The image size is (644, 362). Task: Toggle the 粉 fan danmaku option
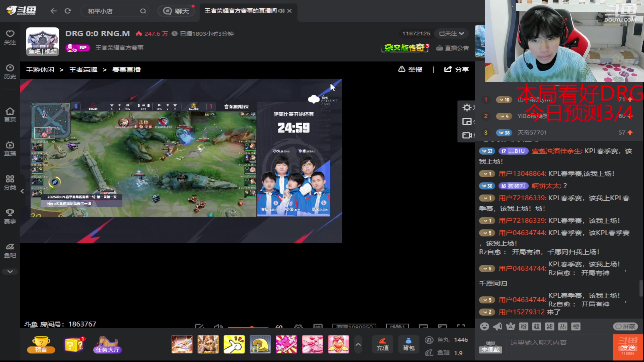(524, 326)
